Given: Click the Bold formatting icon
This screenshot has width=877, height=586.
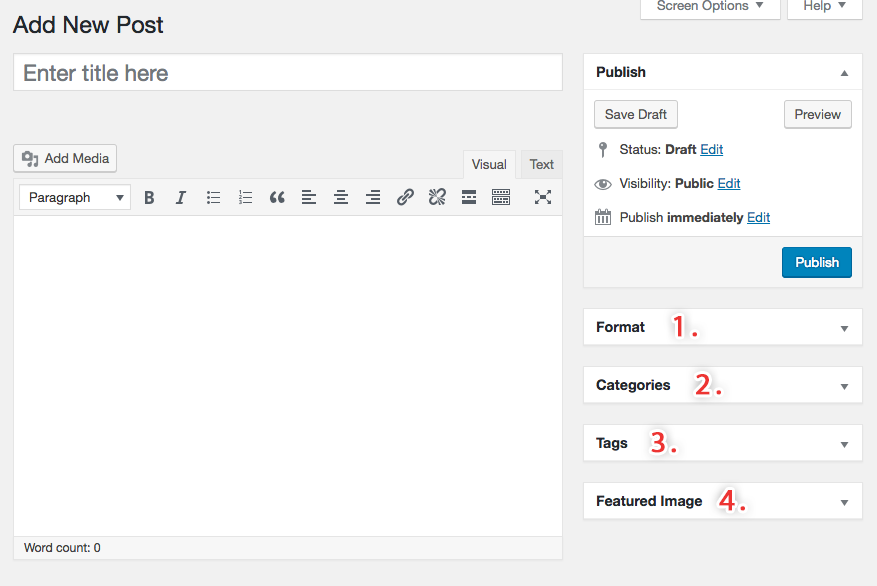Looking at the screenshot, I should [149, 198].
